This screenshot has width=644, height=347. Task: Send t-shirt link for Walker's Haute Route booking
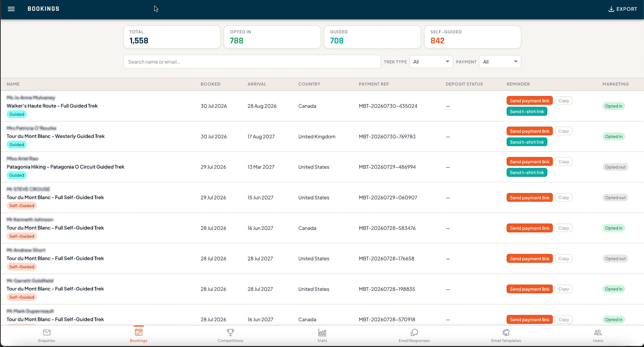(x=527, y=112)
